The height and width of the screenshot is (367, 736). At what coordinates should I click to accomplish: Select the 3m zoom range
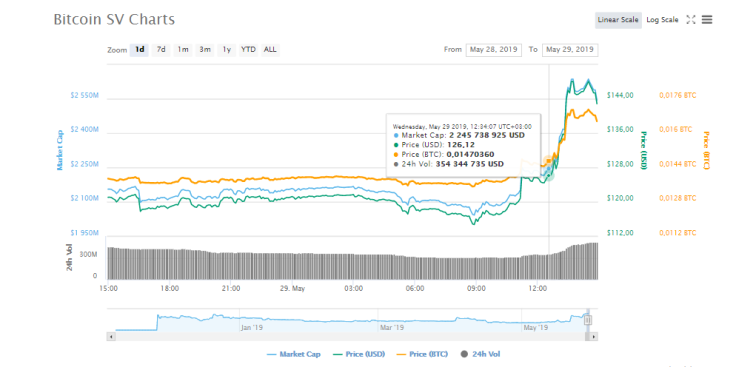tap(205, 50)
